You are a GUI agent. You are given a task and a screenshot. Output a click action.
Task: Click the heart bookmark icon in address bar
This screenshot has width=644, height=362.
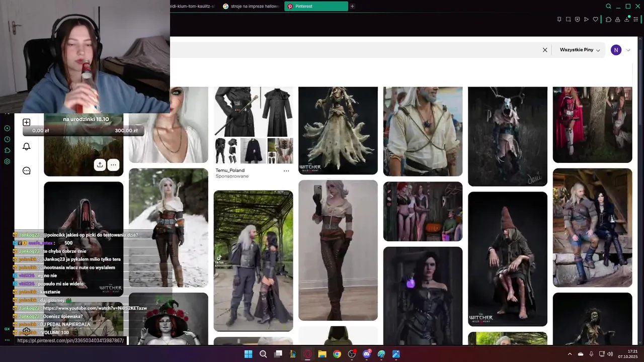click(x=595, y=19)
